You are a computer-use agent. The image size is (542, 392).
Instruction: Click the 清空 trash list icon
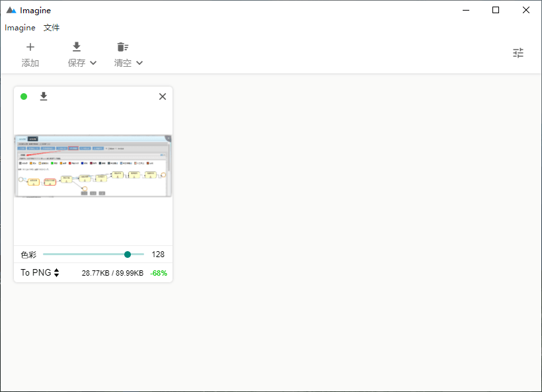122,47
